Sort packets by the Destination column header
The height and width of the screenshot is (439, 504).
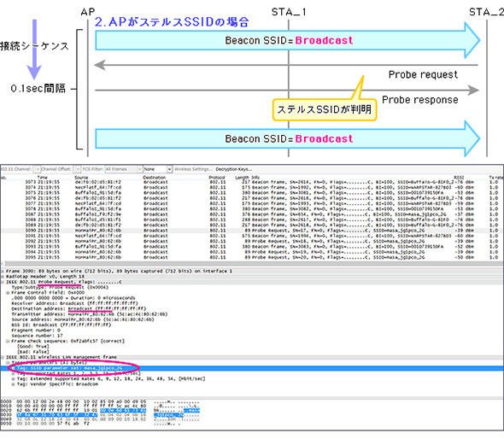click(x=155, y=178)
